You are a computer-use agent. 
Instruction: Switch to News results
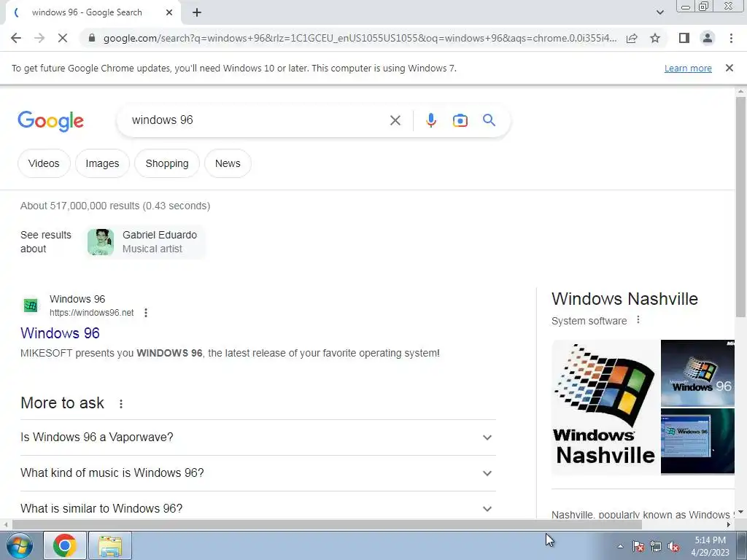[228, 163]
